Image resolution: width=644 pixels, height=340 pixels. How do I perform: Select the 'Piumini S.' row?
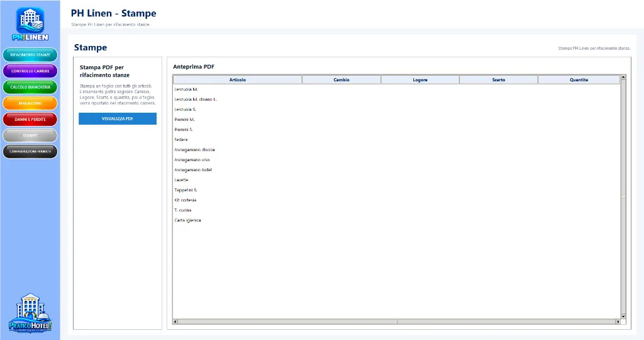pos(396,130)
